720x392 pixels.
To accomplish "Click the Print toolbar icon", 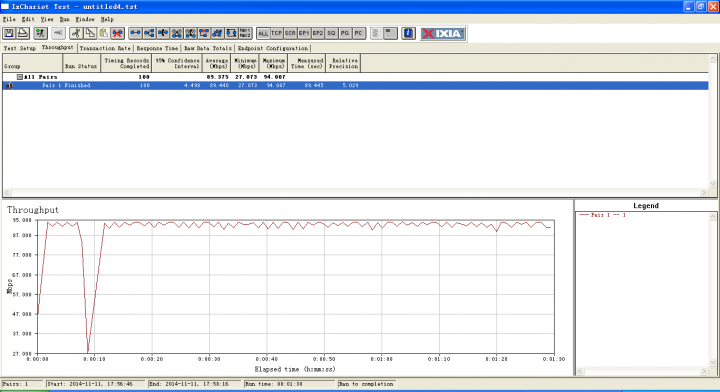I will click(x=22, y=33).
